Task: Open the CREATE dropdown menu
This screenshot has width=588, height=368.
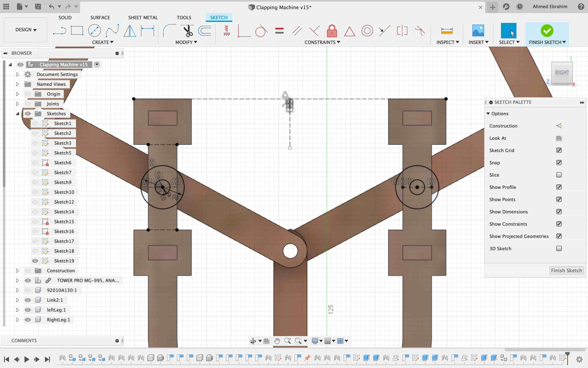Action: click(103, 42)
